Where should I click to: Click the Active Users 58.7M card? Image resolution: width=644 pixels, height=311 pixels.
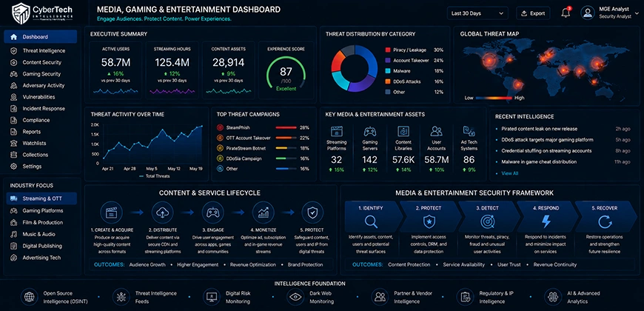coord(115,70)
